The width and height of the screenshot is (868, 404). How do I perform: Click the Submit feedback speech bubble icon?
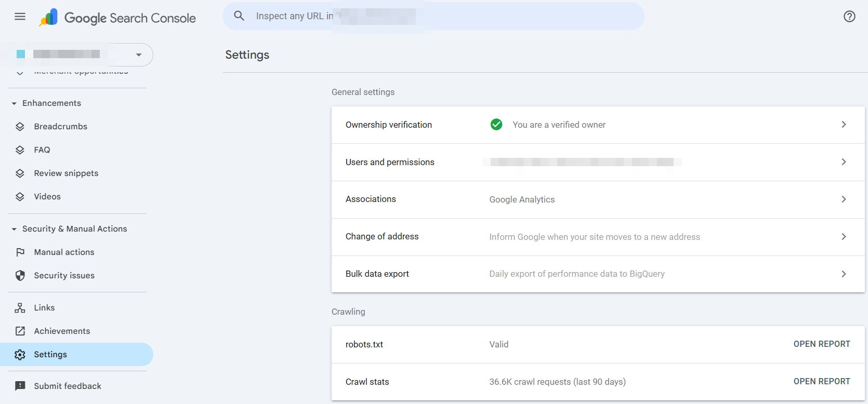[20, 386]
